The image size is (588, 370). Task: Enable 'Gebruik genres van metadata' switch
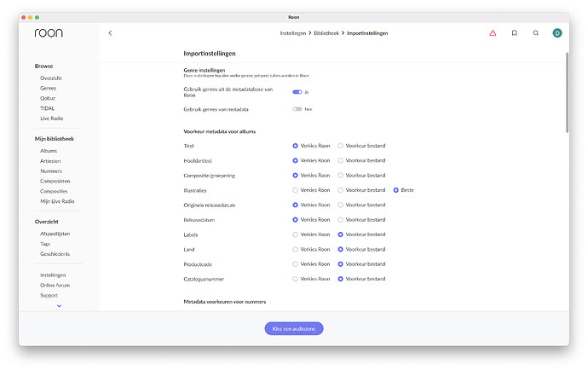297,109
